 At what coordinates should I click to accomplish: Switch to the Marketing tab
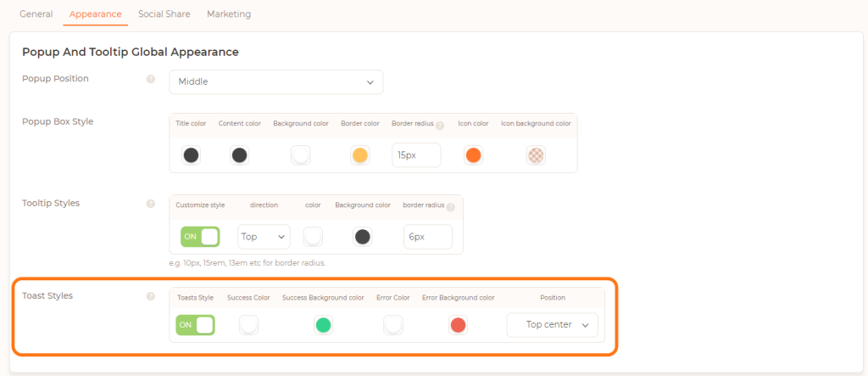[229, 14]
